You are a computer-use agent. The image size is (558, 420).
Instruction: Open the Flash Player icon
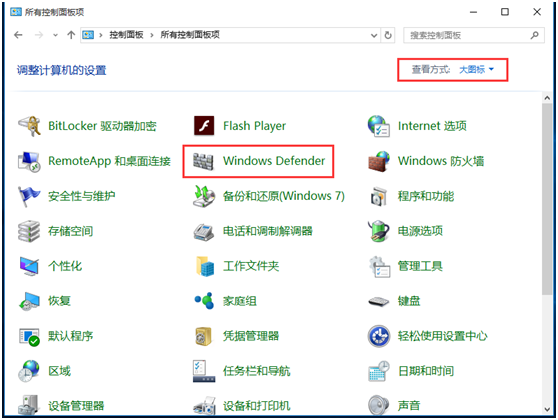pyautogui.click(x=204, y=126)
